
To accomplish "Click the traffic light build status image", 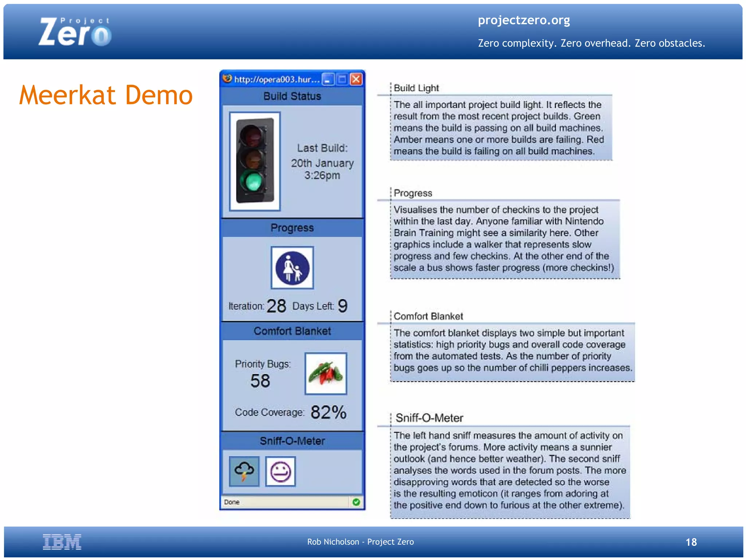I will [x=255, y=161].
